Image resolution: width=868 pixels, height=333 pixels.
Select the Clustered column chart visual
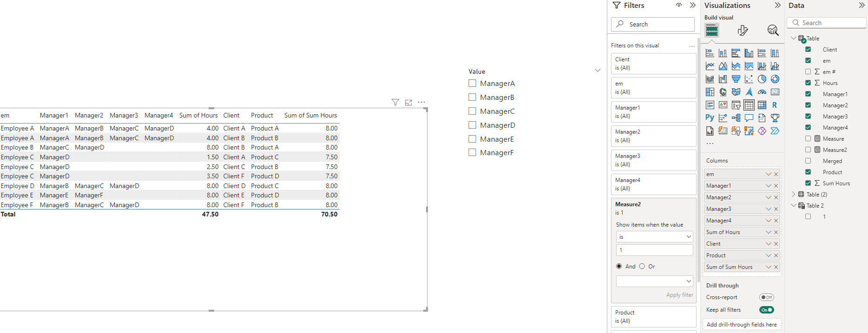(749, 53)
